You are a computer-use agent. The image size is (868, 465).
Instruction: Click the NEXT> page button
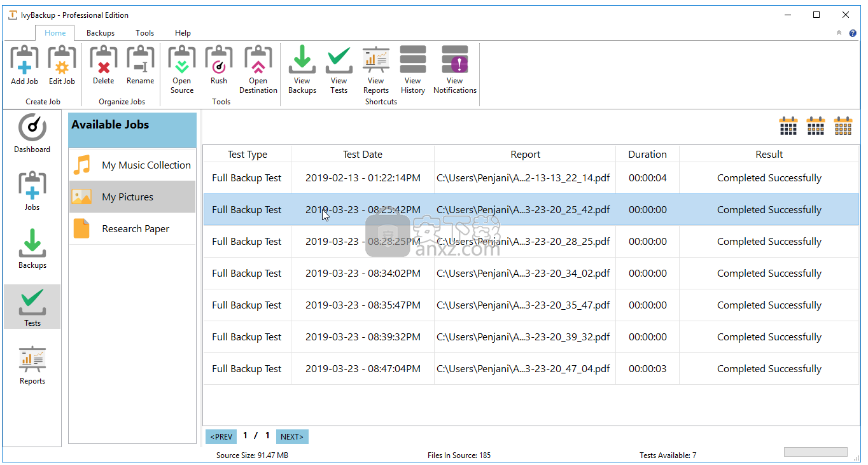(292, 436)
